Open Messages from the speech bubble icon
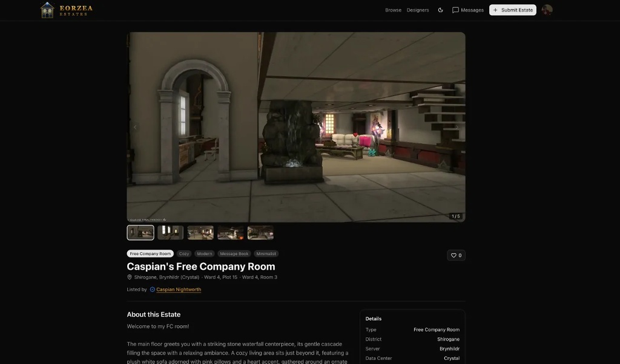The height and width of the screenshot is (364, 620). click(x=455, y=10)
